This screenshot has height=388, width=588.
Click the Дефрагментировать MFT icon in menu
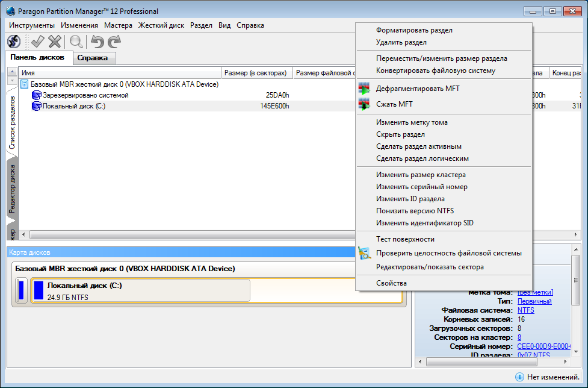point(364,89)
